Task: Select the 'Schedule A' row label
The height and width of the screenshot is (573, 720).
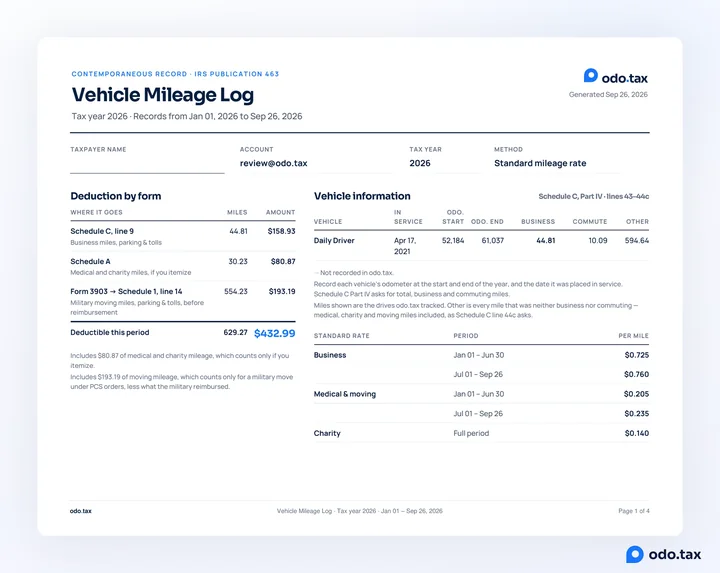Action: (90, 261)
